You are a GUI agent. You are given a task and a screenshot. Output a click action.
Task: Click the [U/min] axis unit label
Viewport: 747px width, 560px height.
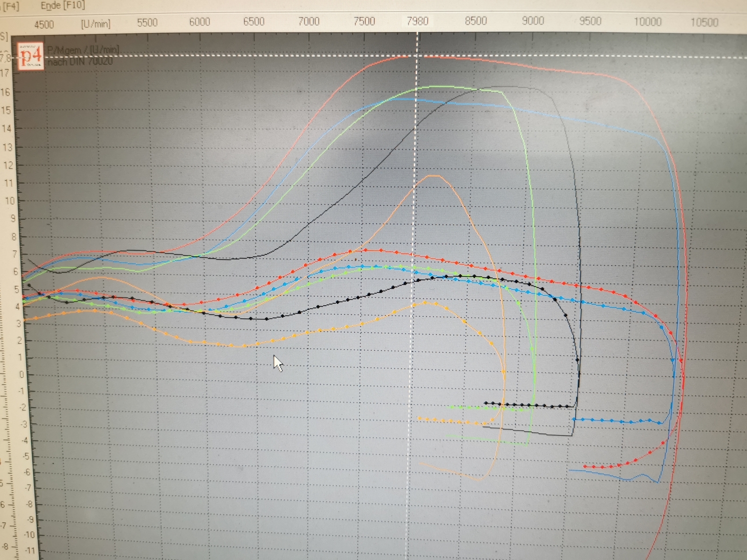point(95,24)
